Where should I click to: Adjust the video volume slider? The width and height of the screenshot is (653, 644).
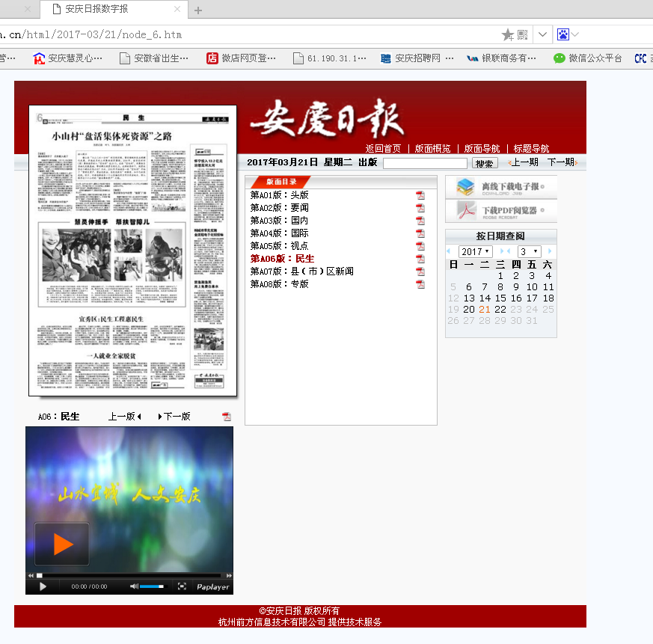click(152, 586)
